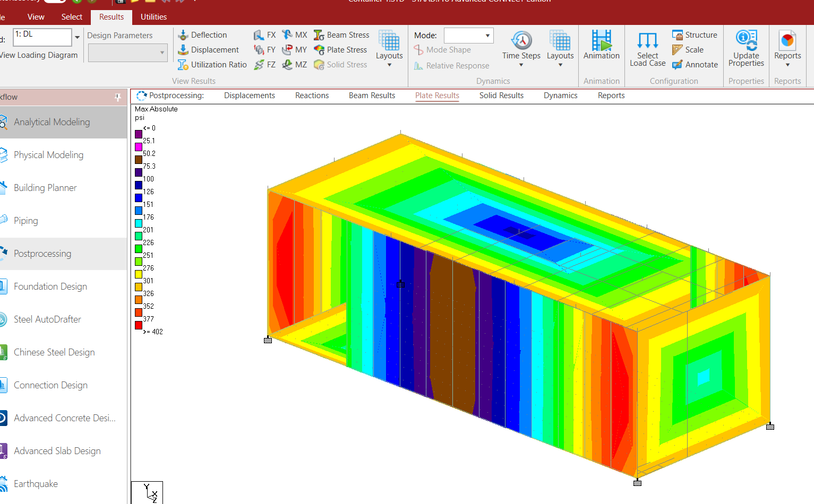Viewport: 814px width, 504px height.
Task: Click the Beam Stress icon
Action: tap(319, 35)
